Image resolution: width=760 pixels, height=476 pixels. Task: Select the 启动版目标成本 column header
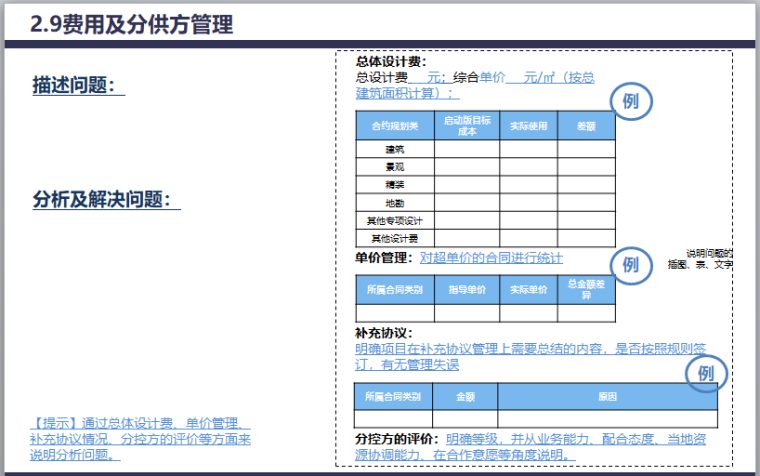(467, 126)
